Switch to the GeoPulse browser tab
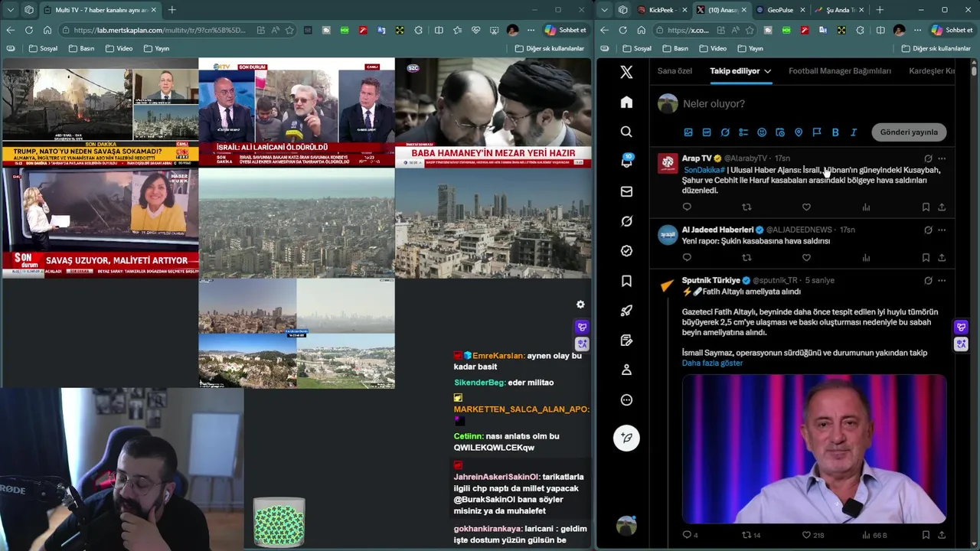 click(x=780, y=10)
